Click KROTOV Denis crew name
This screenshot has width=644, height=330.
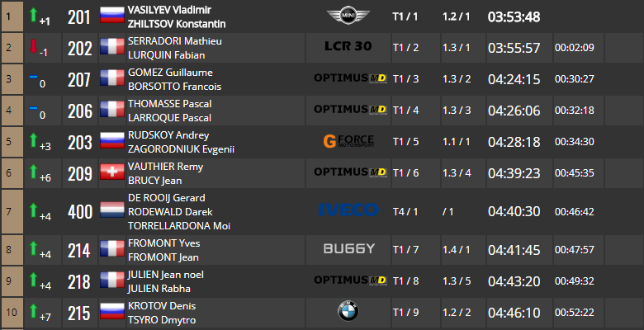162,306
